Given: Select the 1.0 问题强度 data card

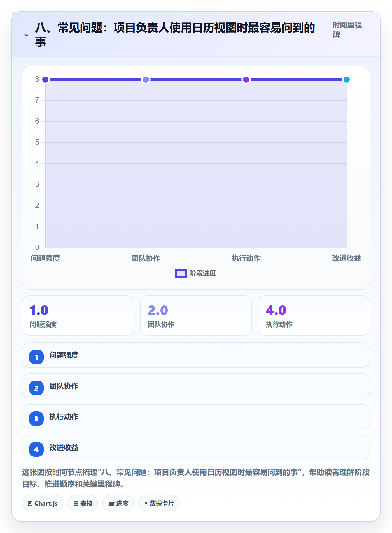Looking at the screenshot, I should click(78, 316).
